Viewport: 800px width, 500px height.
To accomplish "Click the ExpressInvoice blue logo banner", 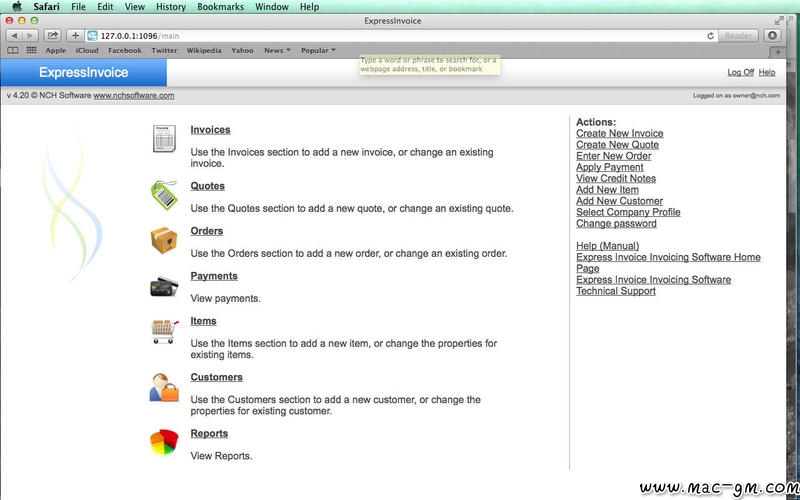I will coord(84,72).
